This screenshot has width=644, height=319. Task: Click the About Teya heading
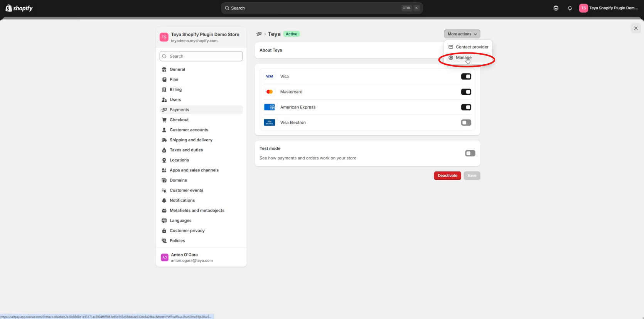[x=271, y=50]
